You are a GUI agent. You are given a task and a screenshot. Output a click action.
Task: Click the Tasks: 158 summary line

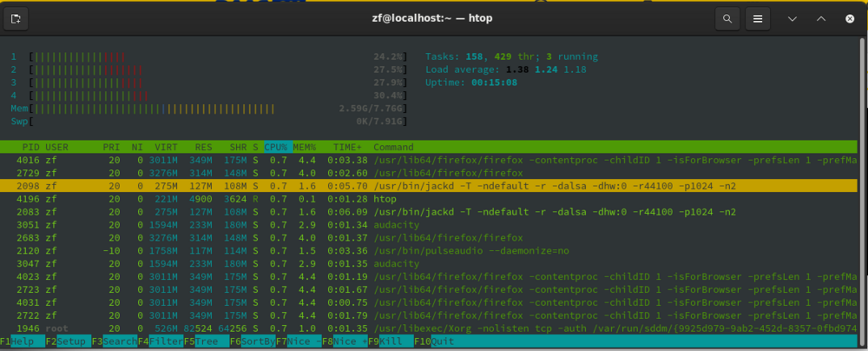[x=511, y=56]
